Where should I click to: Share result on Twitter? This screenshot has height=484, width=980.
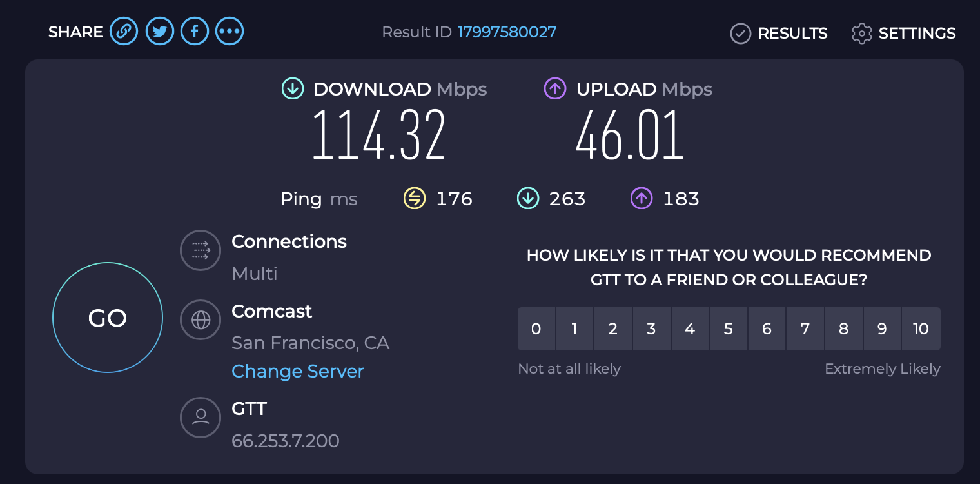[x=160, y=31]
